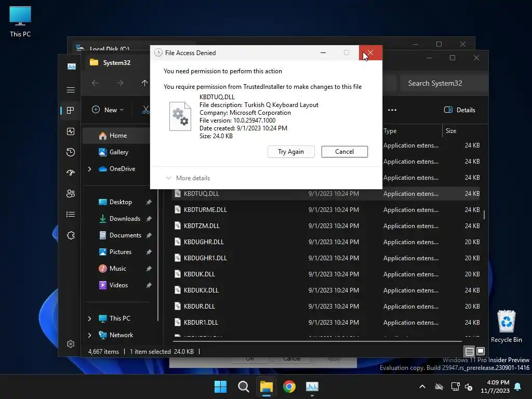
Task: Open Performance page in Task Manager sidebar
Action: 71,131
